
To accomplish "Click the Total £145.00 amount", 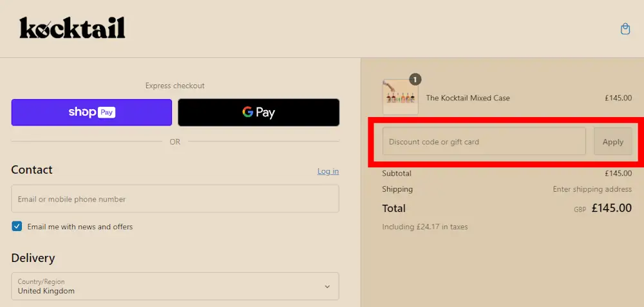I will click(x=612, y=208).
